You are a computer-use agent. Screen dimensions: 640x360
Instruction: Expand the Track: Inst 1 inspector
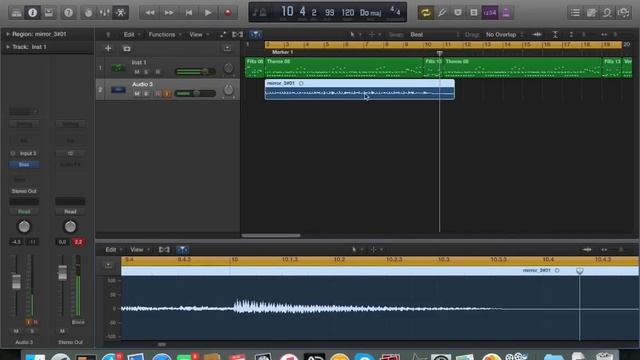[8, 47]
